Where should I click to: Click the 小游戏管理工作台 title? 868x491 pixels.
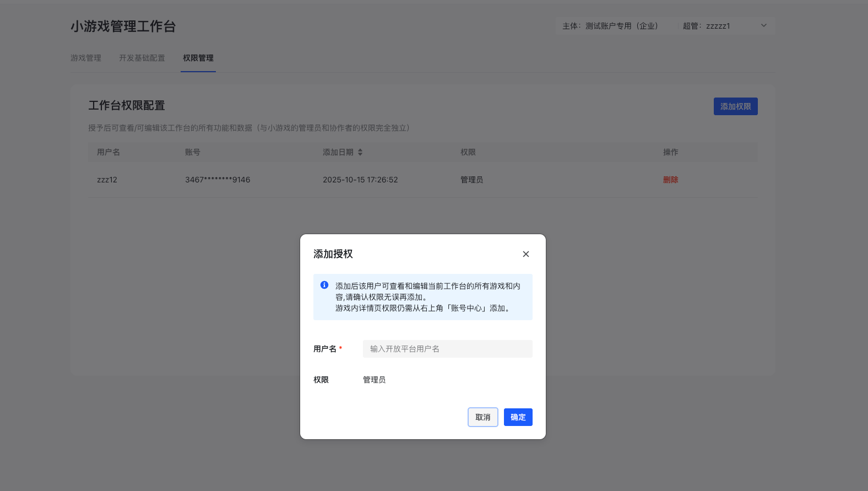[x=123, y=26]
